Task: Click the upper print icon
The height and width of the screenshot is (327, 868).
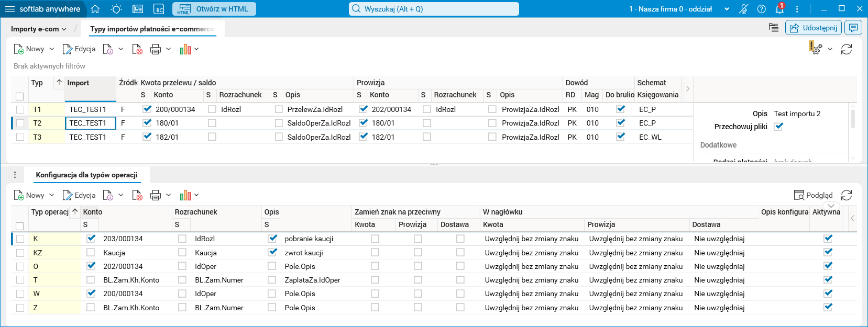Action: [156, 49]
